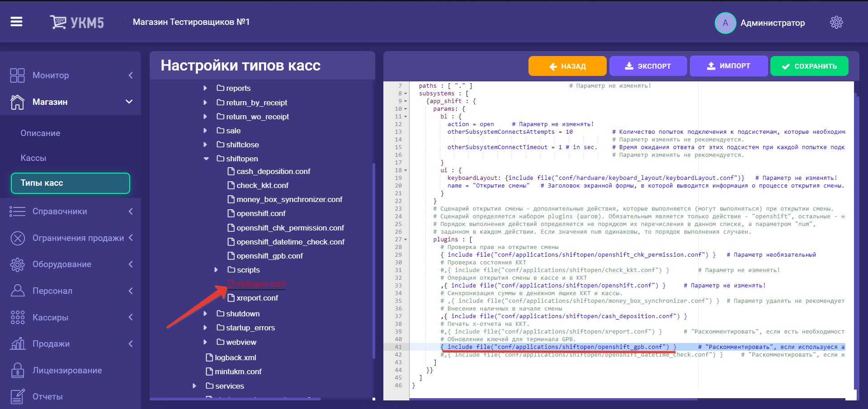Click the ИМПОРТ button

click(x=729, y=66)
